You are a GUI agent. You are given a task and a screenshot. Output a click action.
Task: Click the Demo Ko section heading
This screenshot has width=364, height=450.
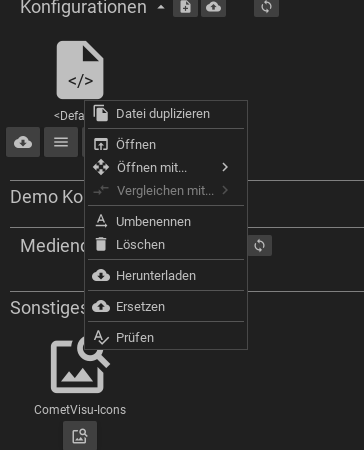tap(47, 197)
